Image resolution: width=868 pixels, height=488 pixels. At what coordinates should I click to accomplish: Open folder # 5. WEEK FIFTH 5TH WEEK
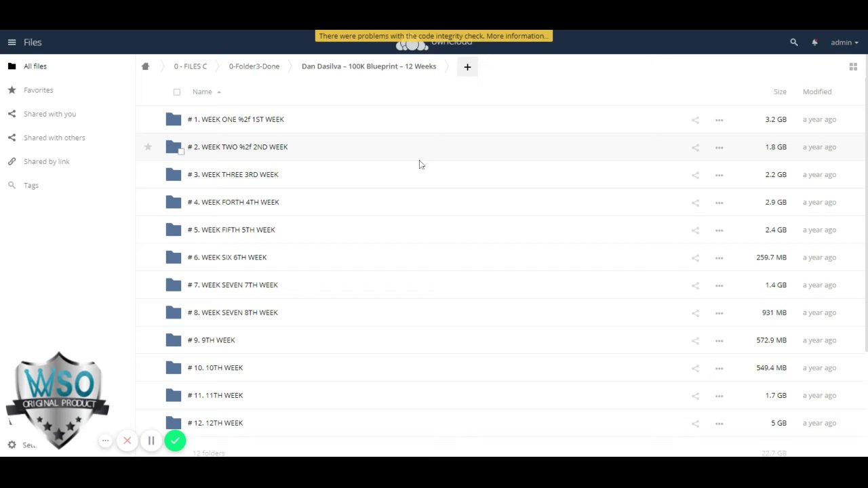coord(231,230)
